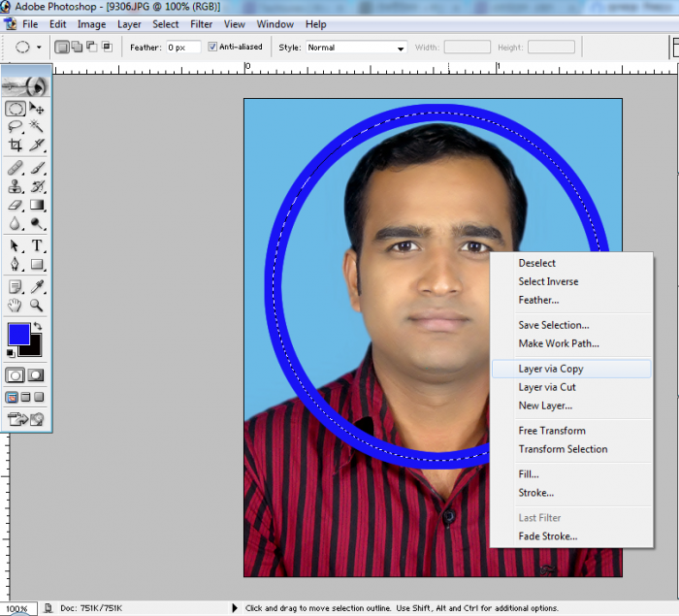679x616 pixels.
Task: Open the tool preset picker arrow
Action: 39,47
